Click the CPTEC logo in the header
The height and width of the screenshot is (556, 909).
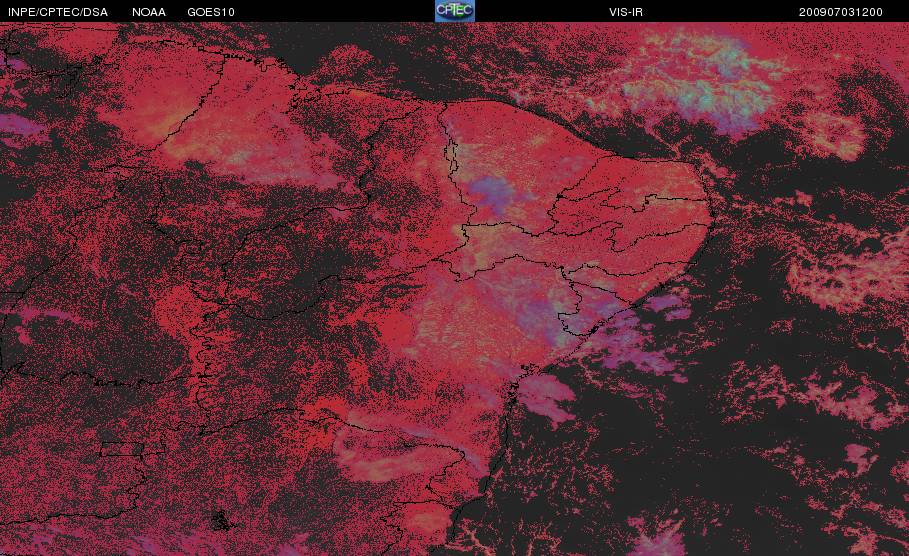pyautogui.click(x=455, y=11)
